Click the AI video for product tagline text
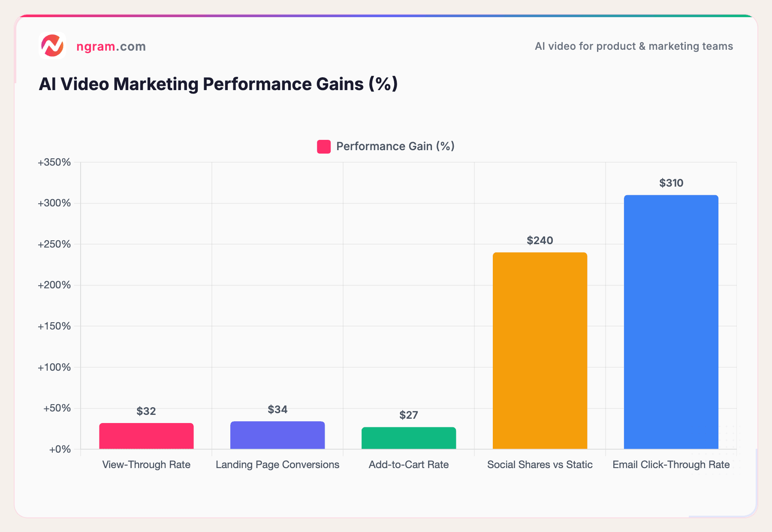The width and height of the screenshot is (772, 532). pyautogui.click(x=633, y=46)
